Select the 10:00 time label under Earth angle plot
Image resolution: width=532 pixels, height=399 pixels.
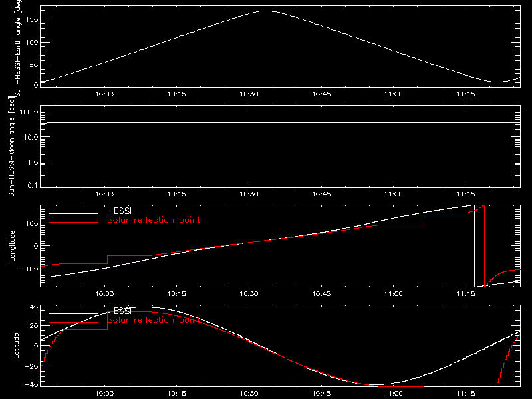104,94
